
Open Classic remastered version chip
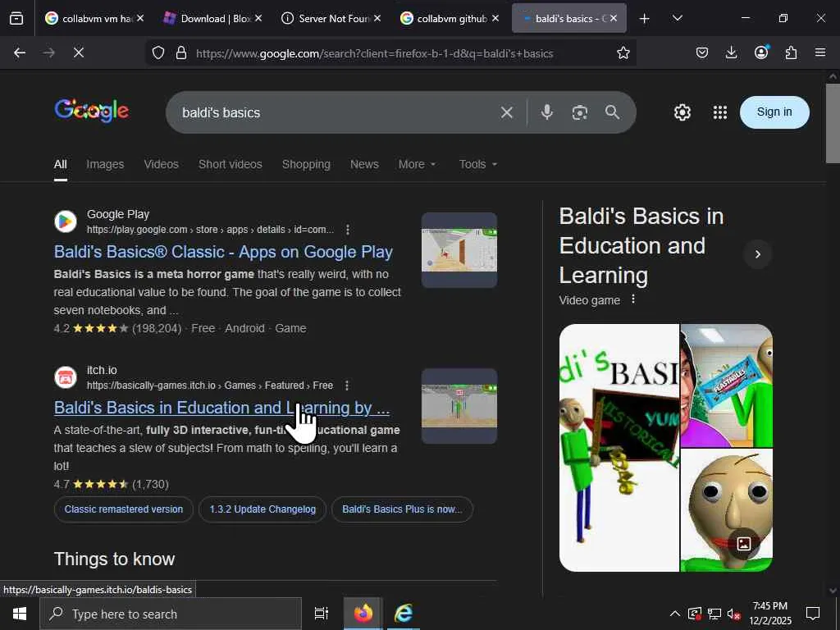(x=123, y=509)
